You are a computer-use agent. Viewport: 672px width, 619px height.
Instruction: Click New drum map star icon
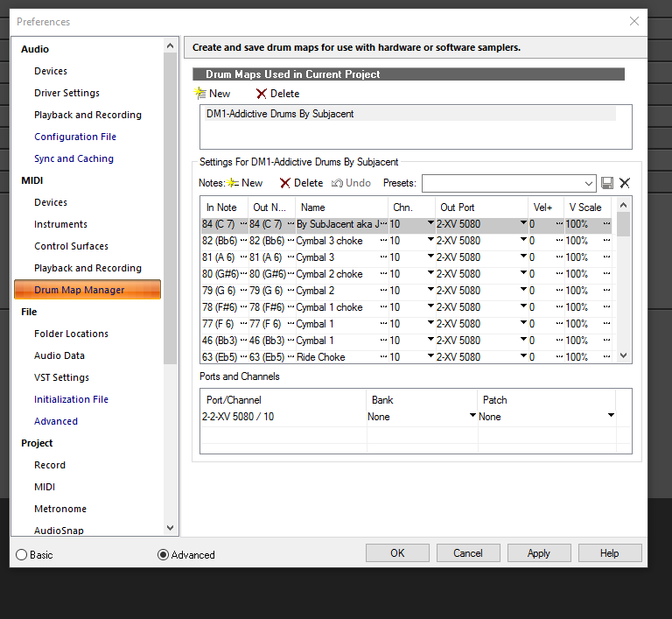(200, 93)
